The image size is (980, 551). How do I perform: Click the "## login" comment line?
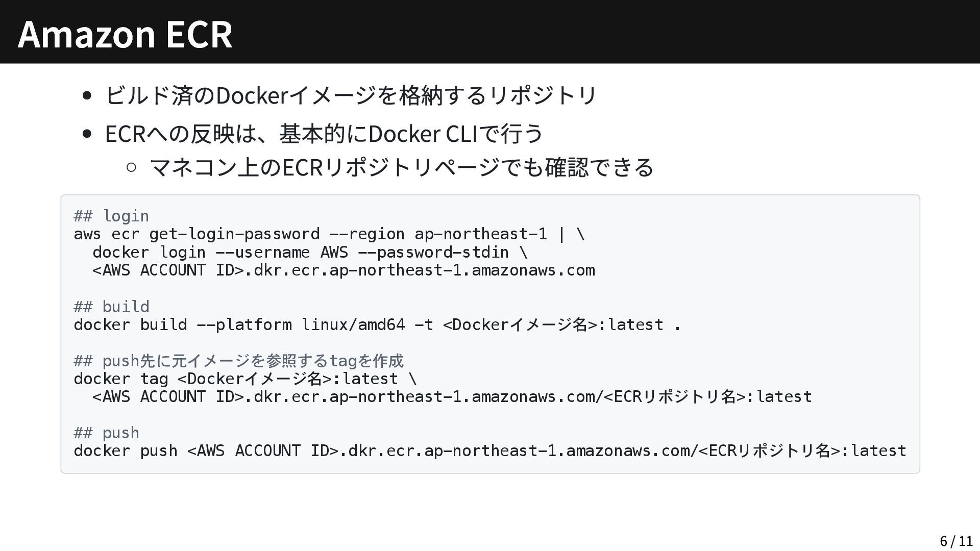point(111,216)
